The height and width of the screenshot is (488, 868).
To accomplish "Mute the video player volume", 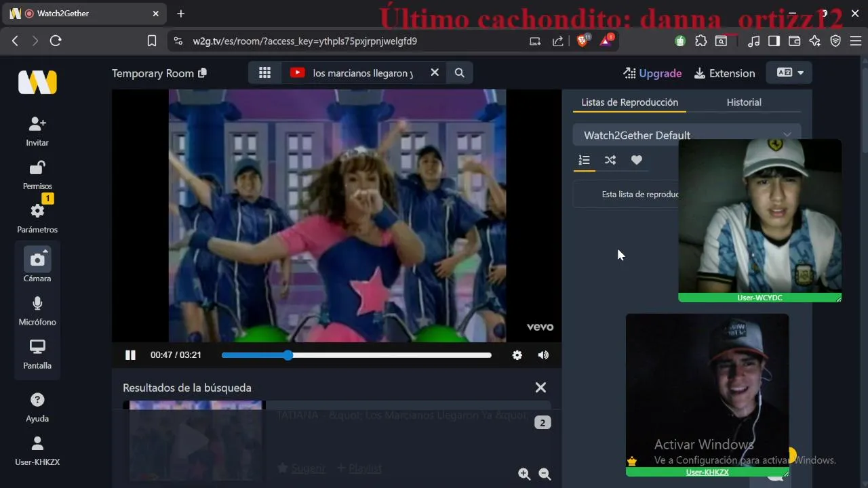I will click(543, 355).
